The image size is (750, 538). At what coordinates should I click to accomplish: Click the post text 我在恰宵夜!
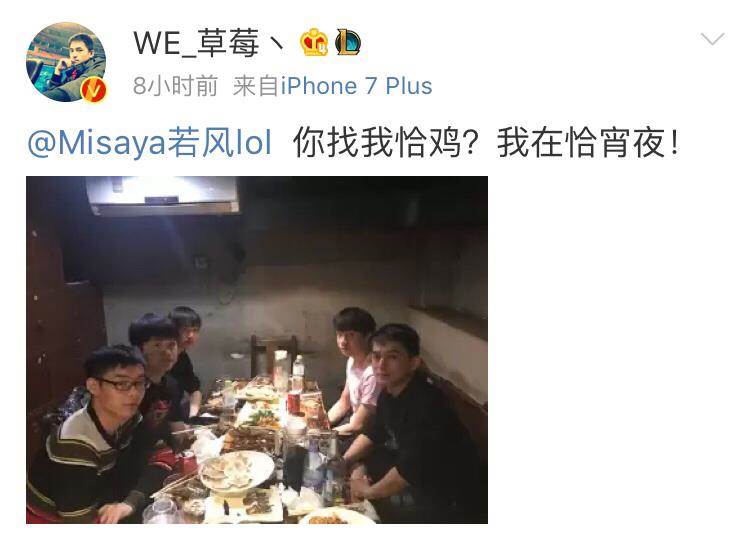click(588, 143)
